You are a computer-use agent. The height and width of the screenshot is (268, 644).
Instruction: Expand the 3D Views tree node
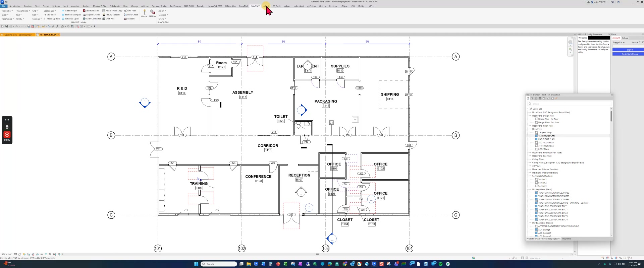coord(530,166)
